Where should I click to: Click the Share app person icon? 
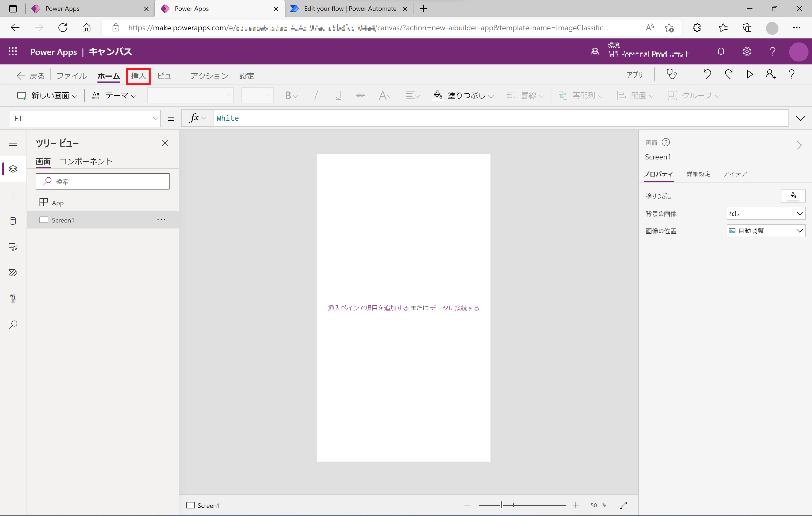point(771,74)
